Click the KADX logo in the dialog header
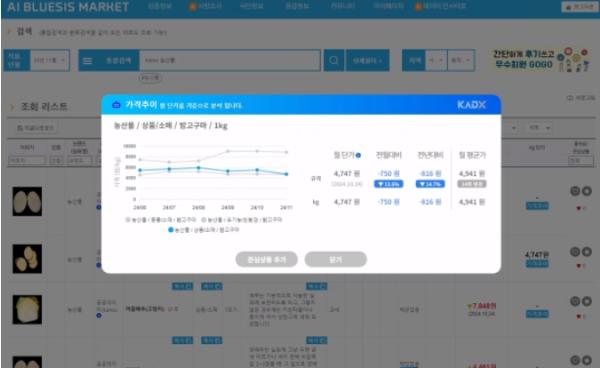 [471, 105]
